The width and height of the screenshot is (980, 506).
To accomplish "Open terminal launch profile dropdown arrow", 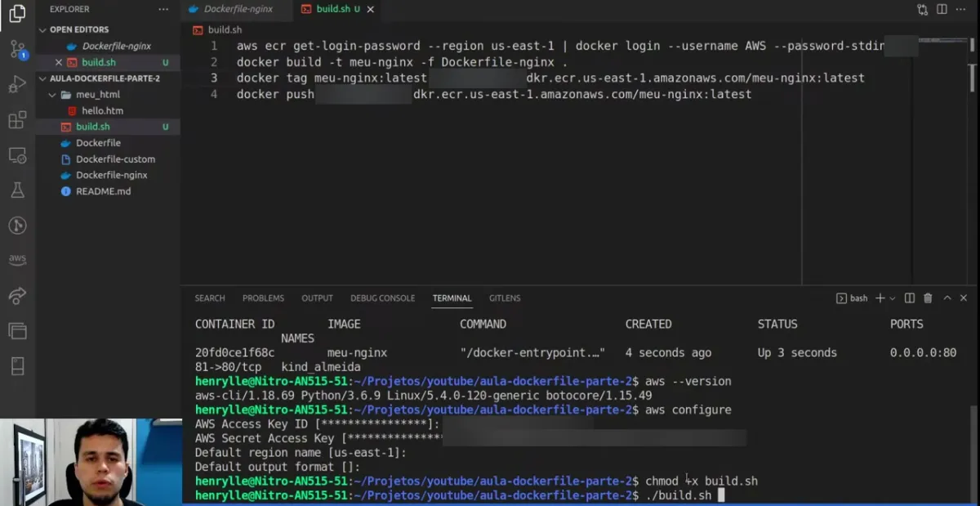I will point(892,298).
